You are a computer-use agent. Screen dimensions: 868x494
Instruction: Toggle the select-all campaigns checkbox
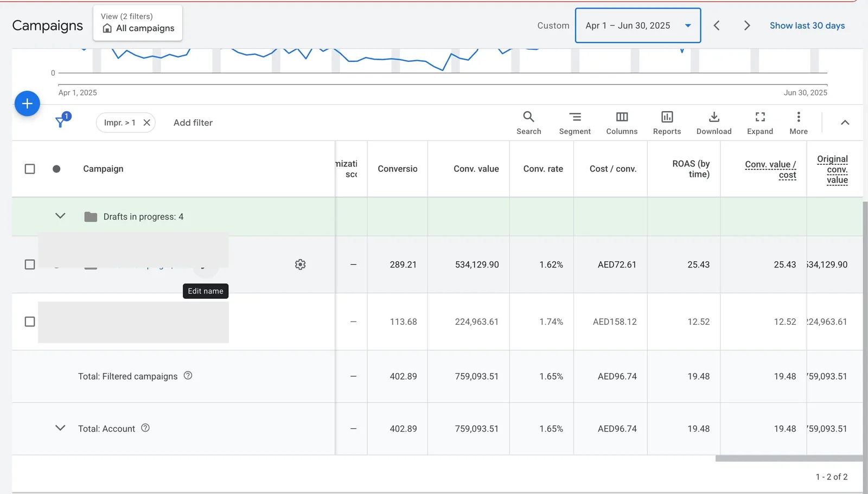point(30,169)
